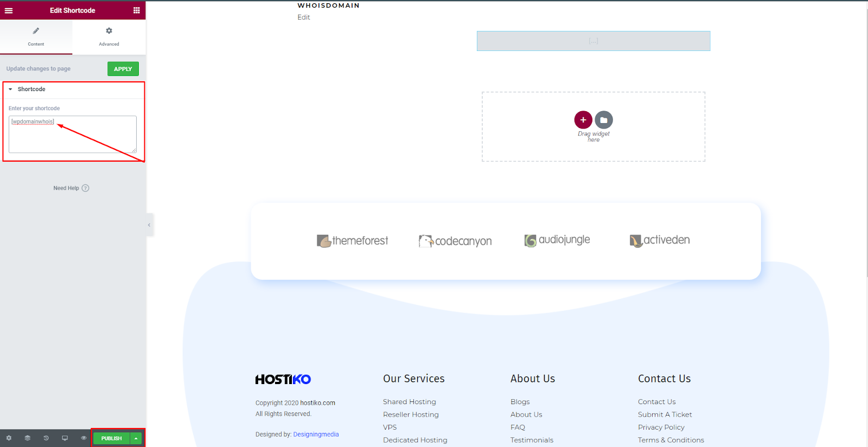Click the themeforest logo
868x447 pixels.
tap(353, 241)
